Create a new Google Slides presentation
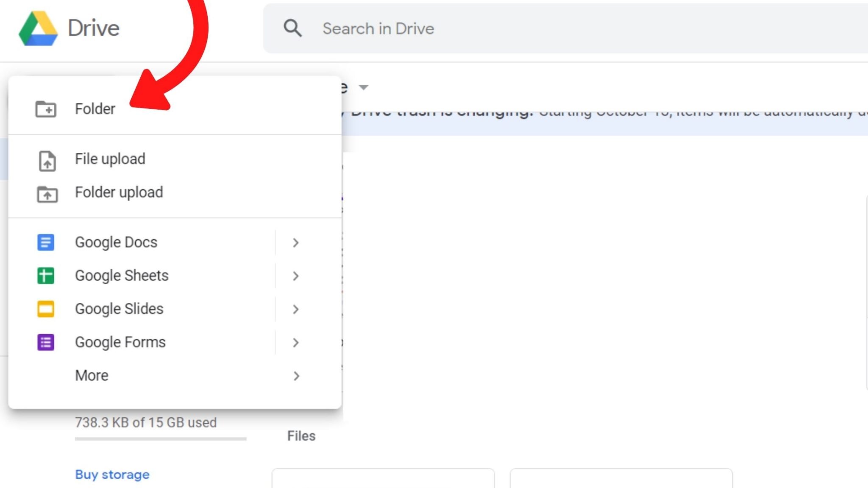This screenshot has height=488, width=868. pos(142,309)
